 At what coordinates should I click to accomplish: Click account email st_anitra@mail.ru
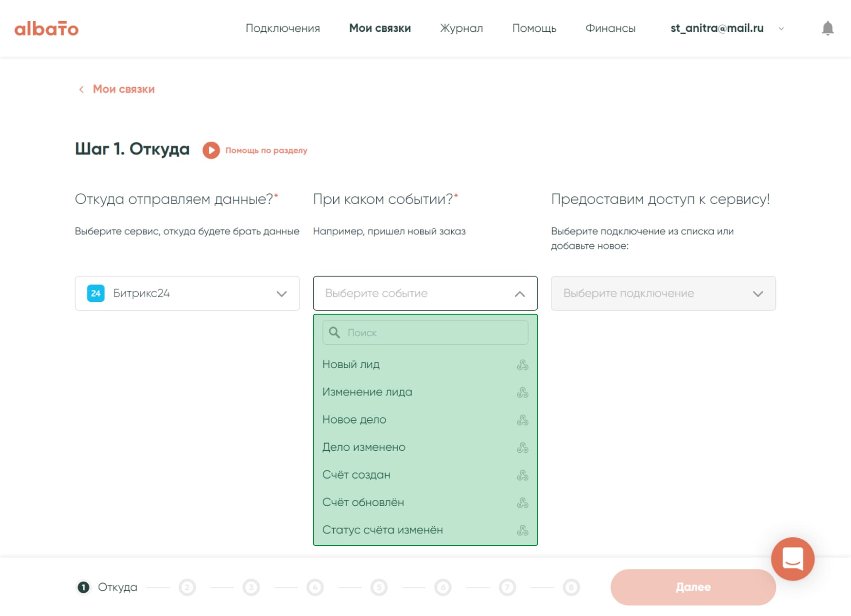[717, 28]
